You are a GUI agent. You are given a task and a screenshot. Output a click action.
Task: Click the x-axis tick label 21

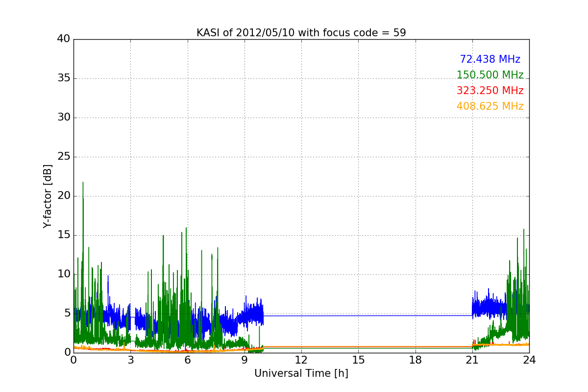click(472, 360)
